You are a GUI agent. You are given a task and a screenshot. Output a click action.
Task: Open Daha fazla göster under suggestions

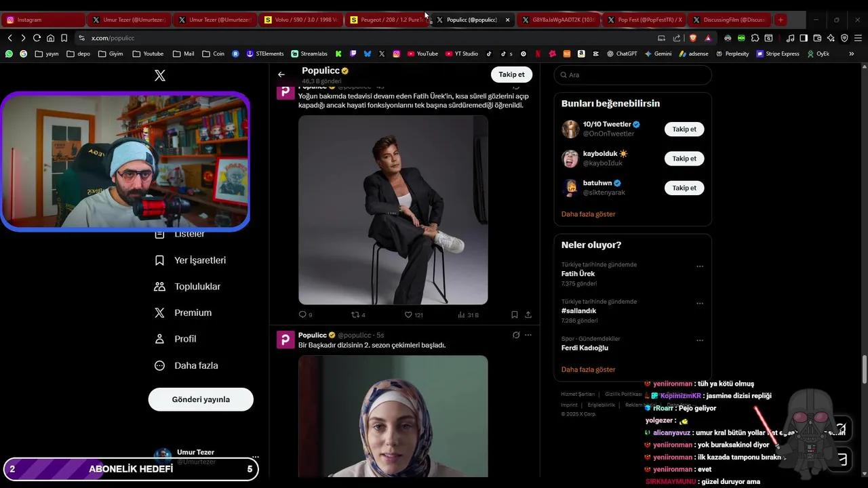(x=588, y=214)
